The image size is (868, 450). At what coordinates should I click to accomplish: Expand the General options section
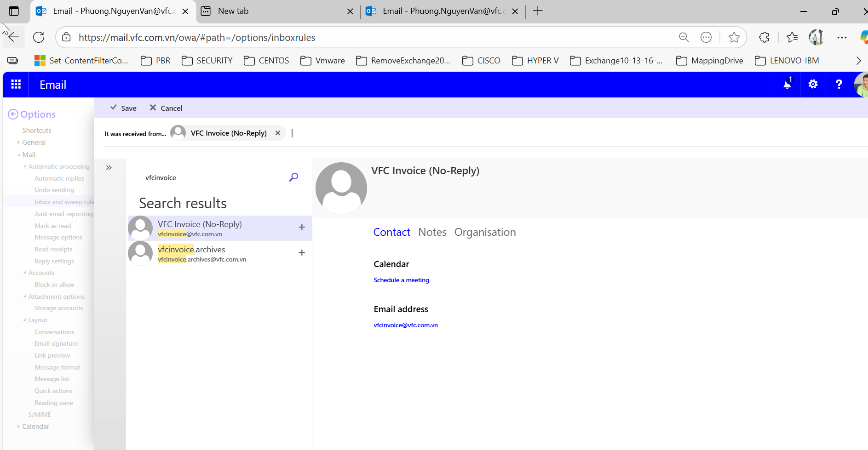[x=18, y=142]
